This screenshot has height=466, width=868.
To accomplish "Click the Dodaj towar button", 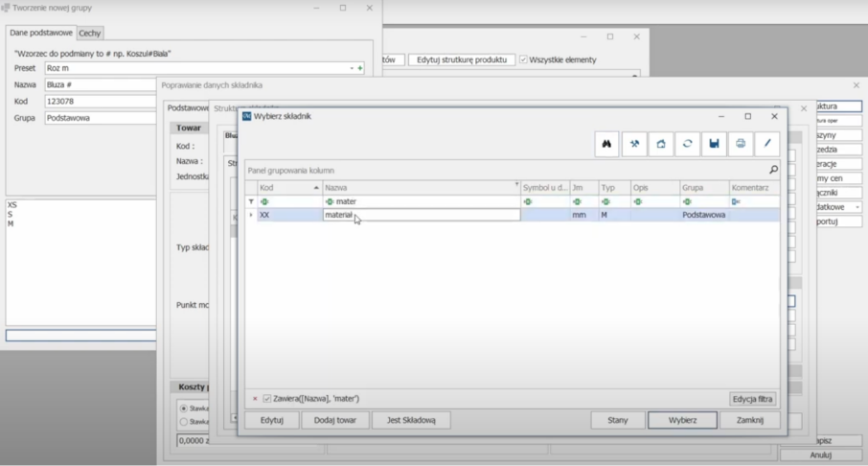I will [335, 420].
